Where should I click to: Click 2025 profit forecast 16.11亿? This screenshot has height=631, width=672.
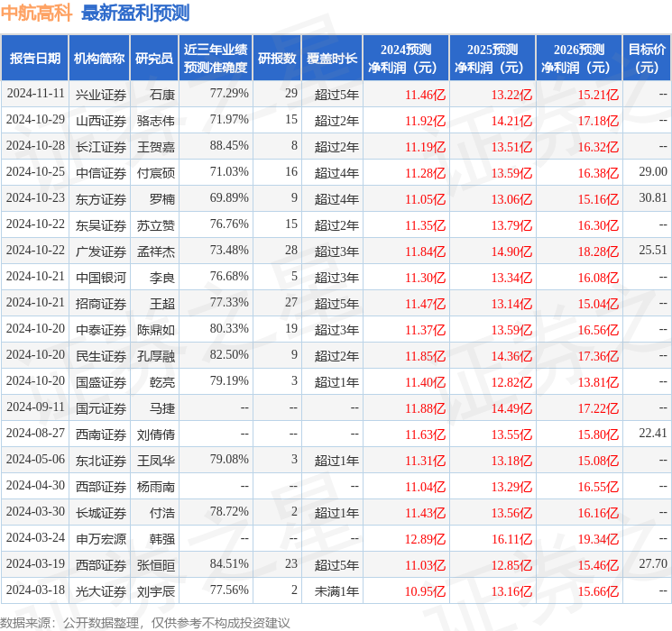click(x=511, y=539)
